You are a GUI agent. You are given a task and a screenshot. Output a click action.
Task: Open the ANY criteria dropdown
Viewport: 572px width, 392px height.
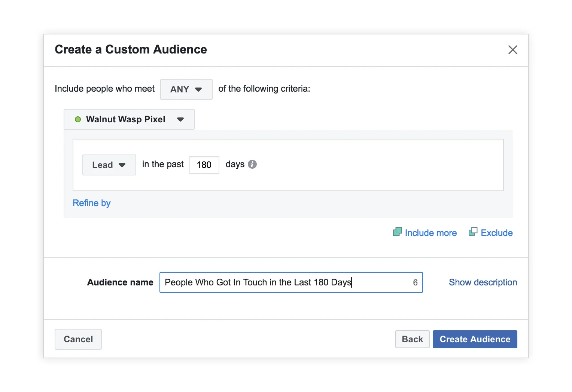pyautogui.click(x=186, y=89)
